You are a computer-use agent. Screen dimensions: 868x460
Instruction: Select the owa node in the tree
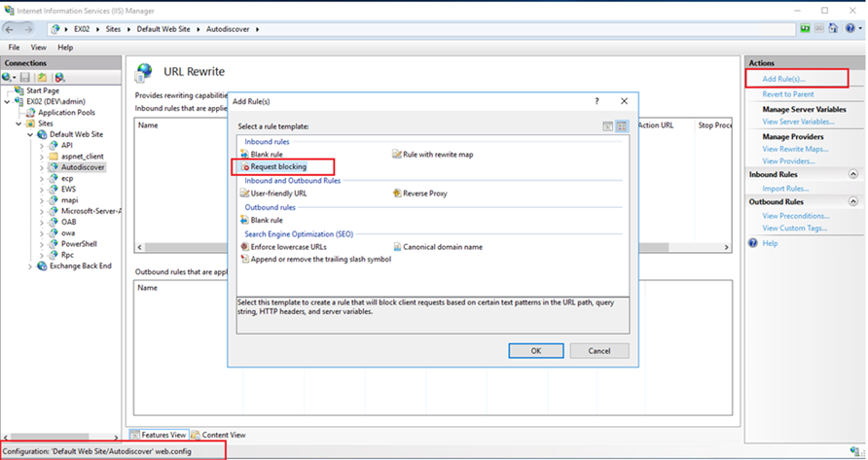point(68,232)
